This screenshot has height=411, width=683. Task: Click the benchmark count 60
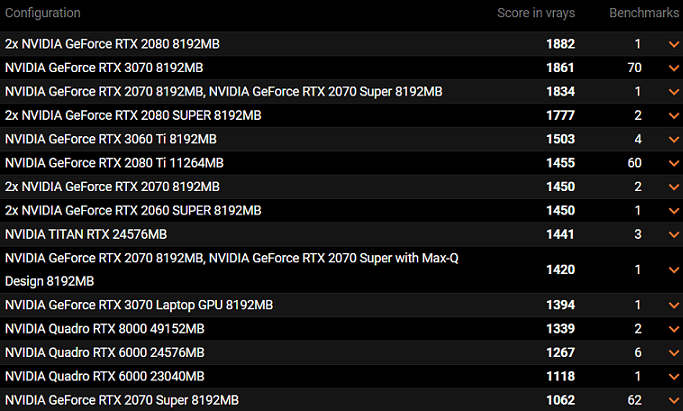(635, 163)
